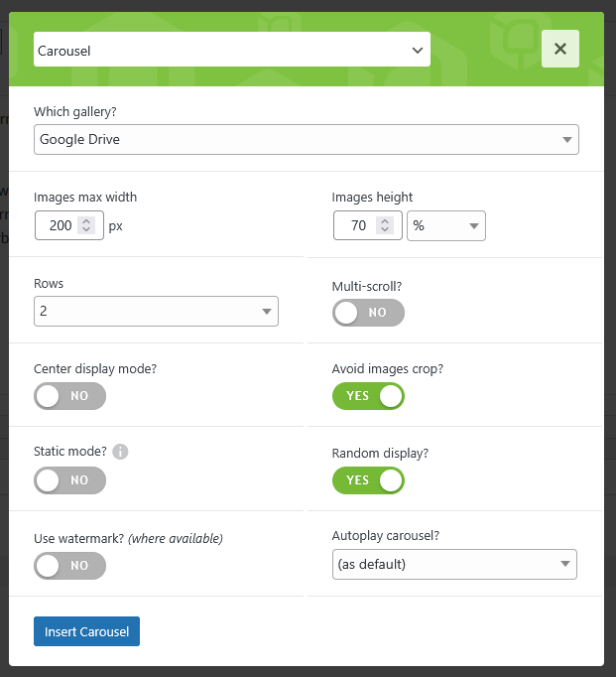Screen dimensions: 616x677
Task: Enable Static mode switch
Action: click(x=69, y=480)
